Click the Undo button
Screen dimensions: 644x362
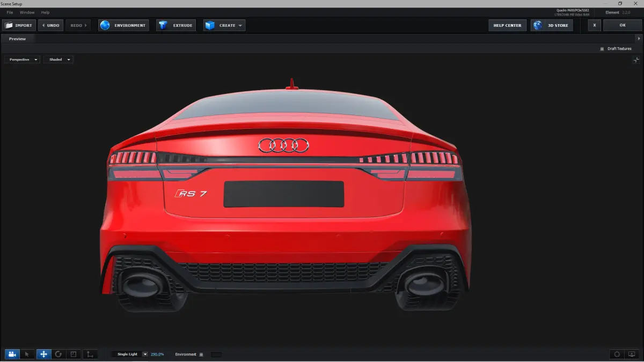(x=51, y=25)
